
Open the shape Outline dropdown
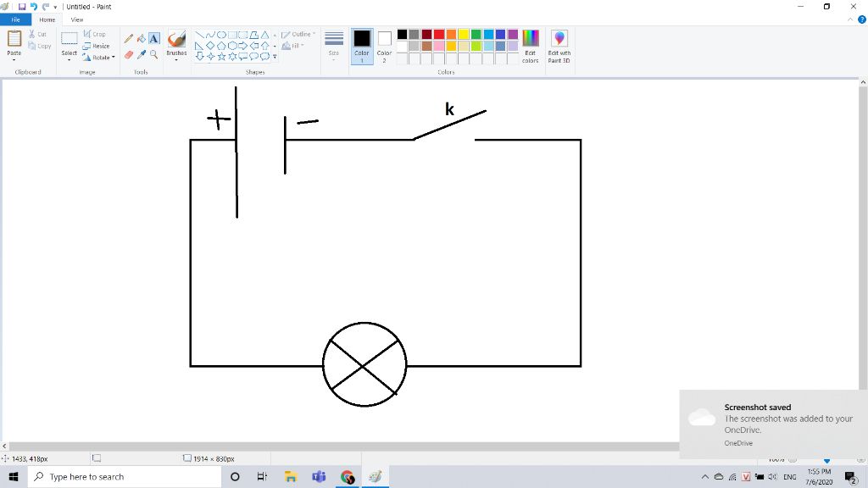(298, 34)
